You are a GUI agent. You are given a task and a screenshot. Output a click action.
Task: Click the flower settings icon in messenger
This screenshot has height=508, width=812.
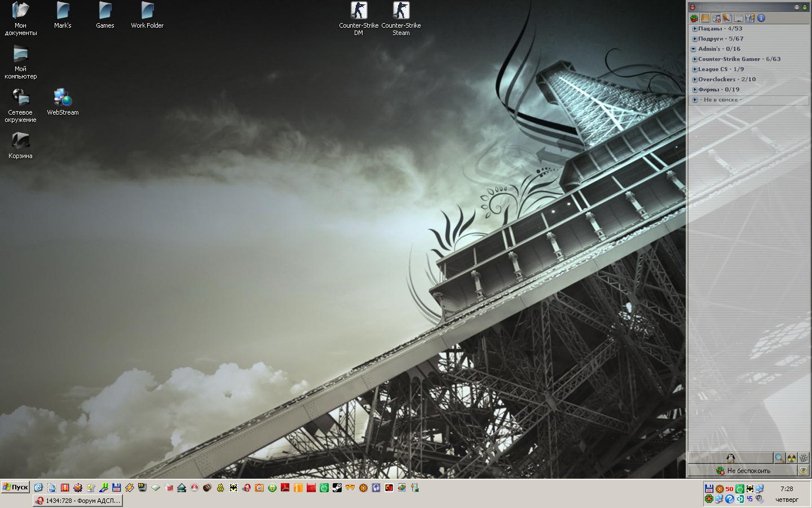coord(804,458)
